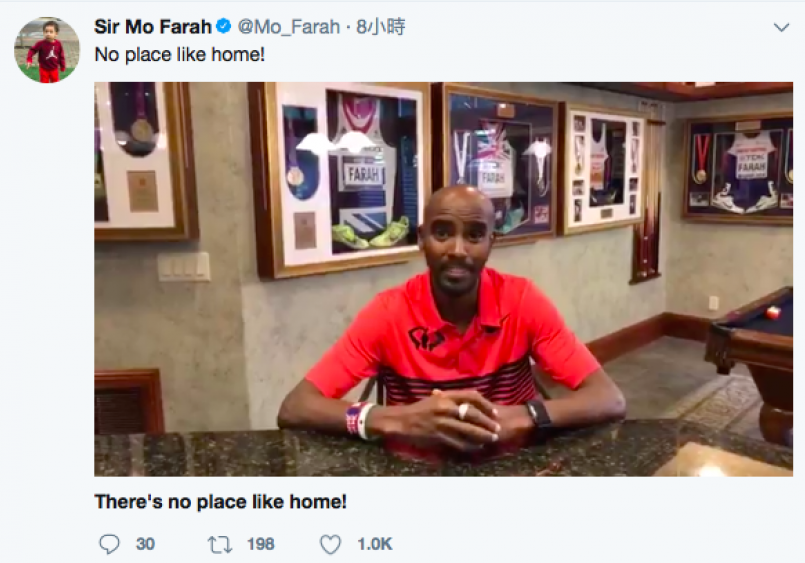Screen dimensions: 805x563
Task: Click the reply speech bubble icon
Action: (x=109, y=544)
